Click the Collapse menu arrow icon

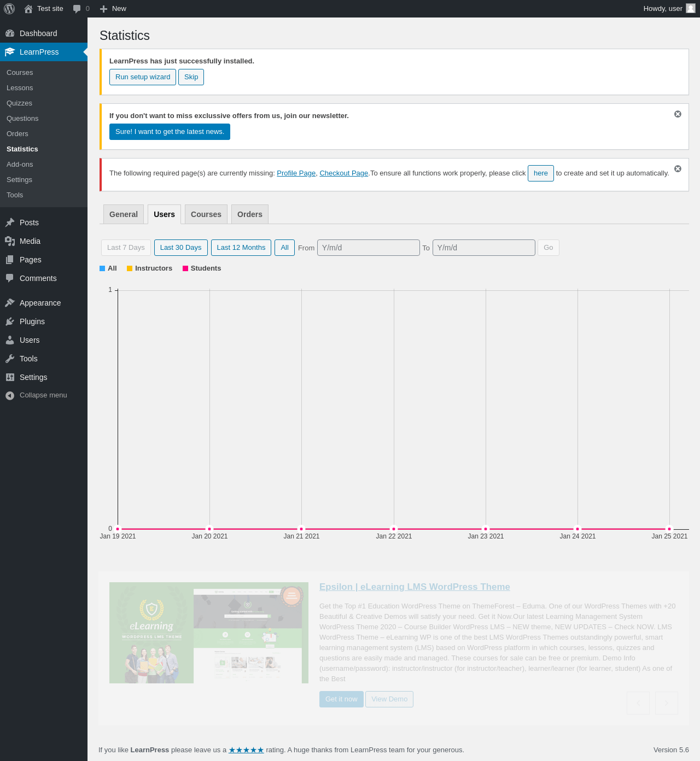click(10, 395)
